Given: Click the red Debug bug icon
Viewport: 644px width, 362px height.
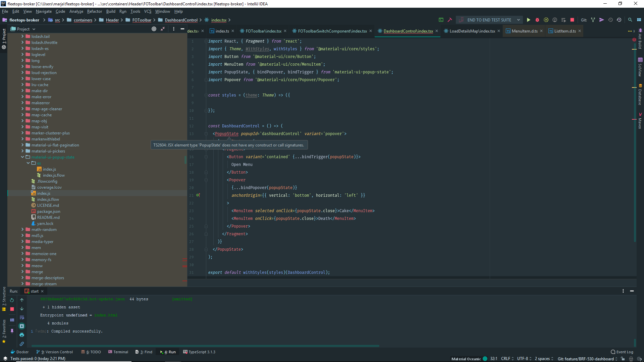Looking at the screenshot, I should pos(537,20).
